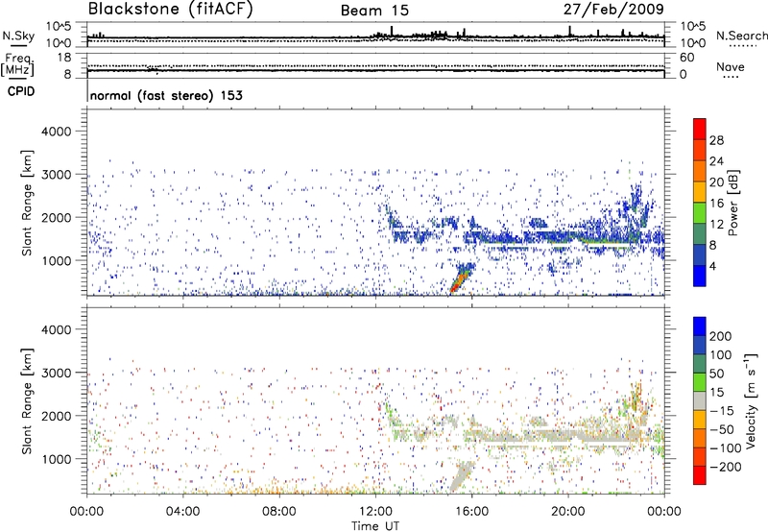Click the '4' tick on Power colorbar
The height and width of the screenshot is (532, 768).
[x=713, y=266]
